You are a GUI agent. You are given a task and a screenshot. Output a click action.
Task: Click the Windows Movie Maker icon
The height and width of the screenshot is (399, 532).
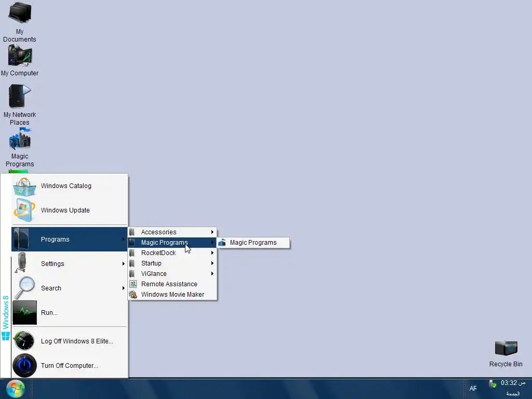(x=133, y=295)
